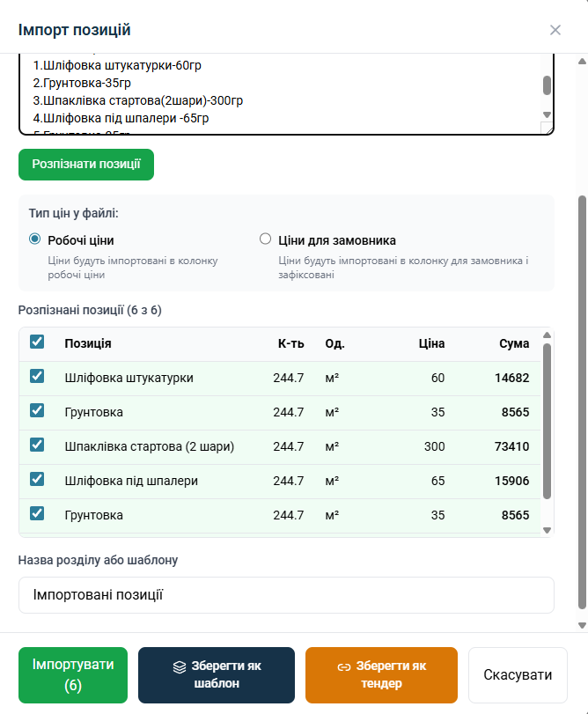The height and width of the screenshot is (714, 588).
Task: Uncheck the Шліфовка під шпалери row checkbox
Action: (37, 480)
